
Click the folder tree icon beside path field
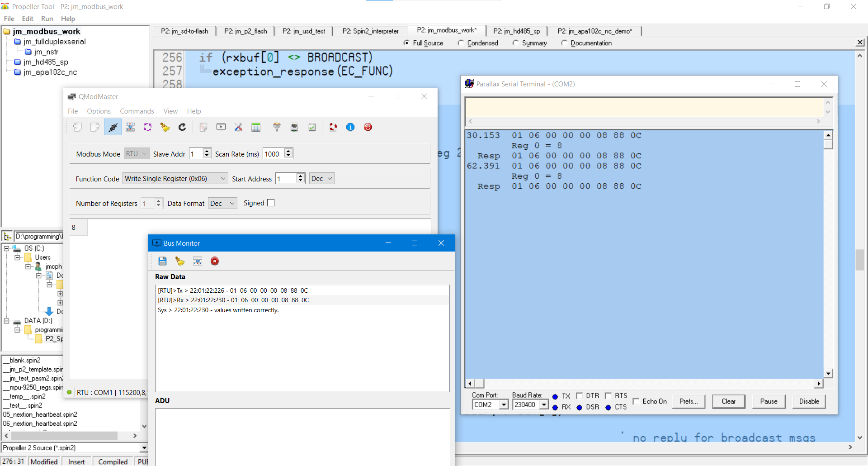[7, 237]
